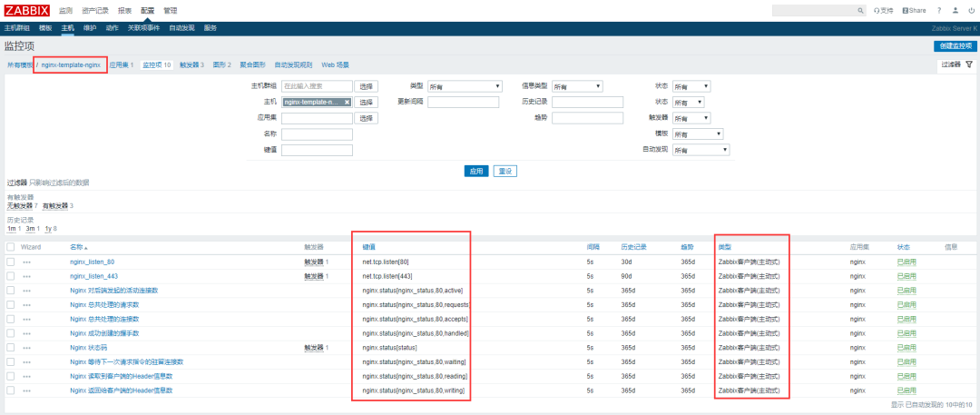The image size is (980, 415).
Task: Open the nginx_listen_80 item link
Action: tap(93, 262)
